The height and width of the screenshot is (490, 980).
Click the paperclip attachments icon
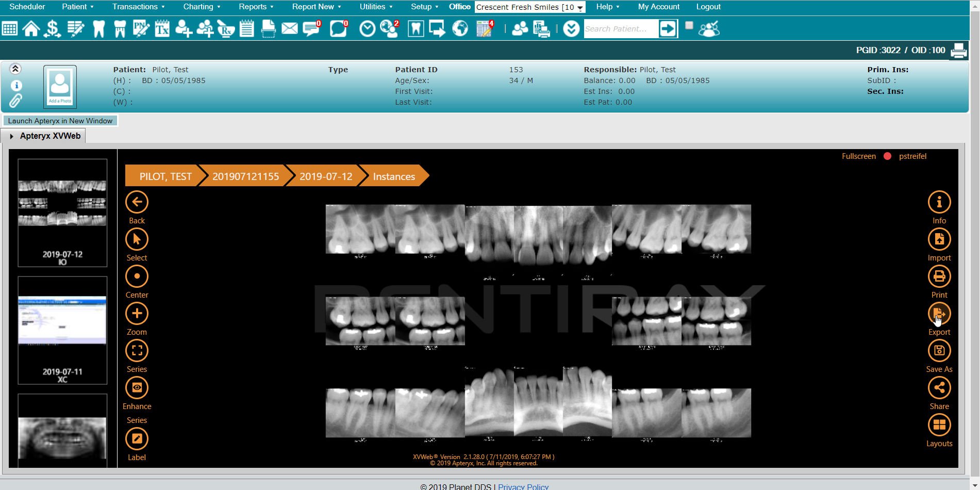tap(16, 101)
